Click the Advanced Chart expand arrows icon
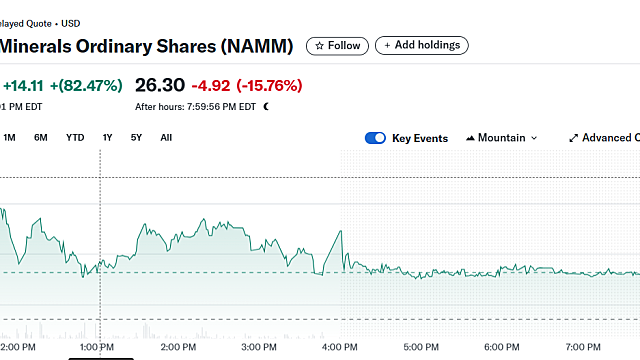Viewport: 640px width, 360px height. pyautogui.click(x=573, y=138)
